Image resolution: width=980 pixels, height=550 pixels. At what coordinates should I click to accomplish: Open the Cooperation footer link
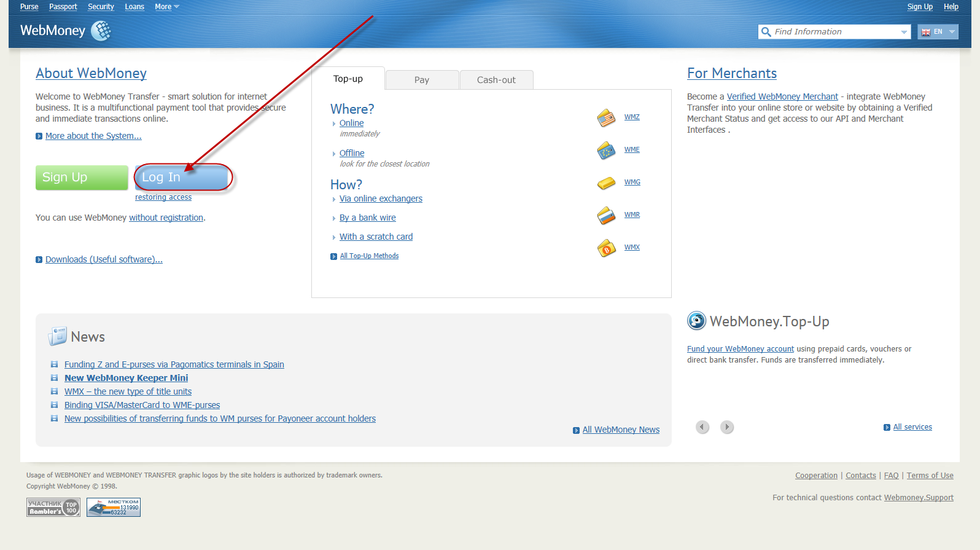[x=816, y=476]
